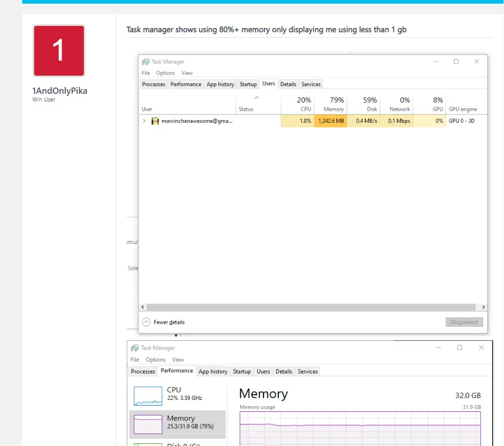Click the Memory usage graph
The width and height of the screenshot is (504, 446).
tap(360, 428)
